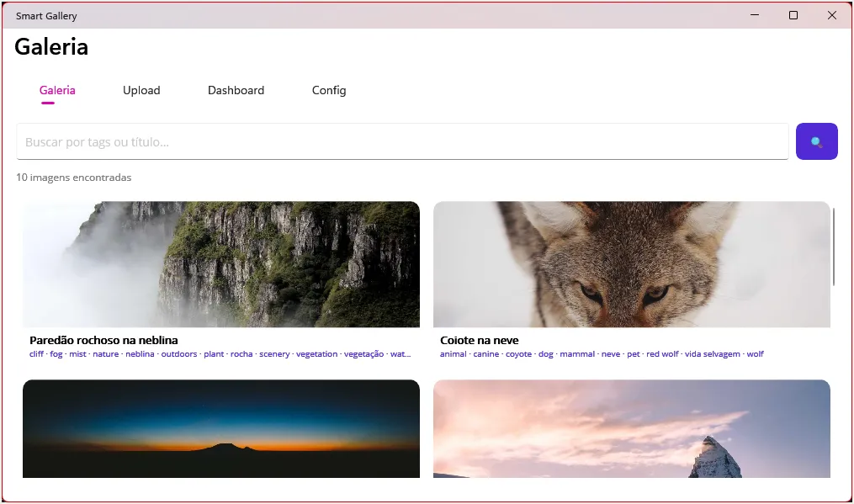Go to the Dashboard tab
This screenshot has width=854, height=504.
pos(236,90)
